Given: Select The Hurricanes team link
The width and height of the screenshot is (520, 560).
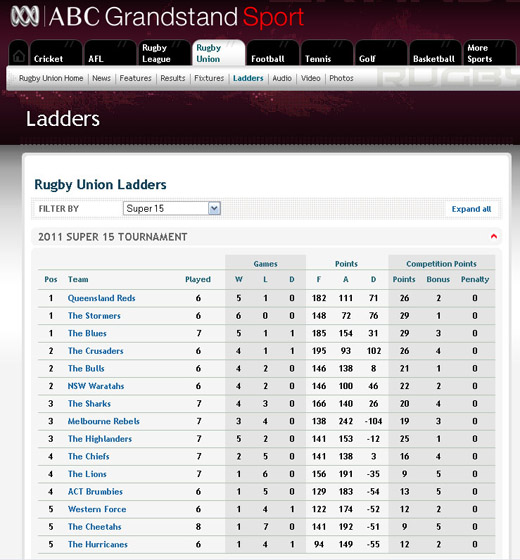Looking at the screenshot, I should [98, 545].
